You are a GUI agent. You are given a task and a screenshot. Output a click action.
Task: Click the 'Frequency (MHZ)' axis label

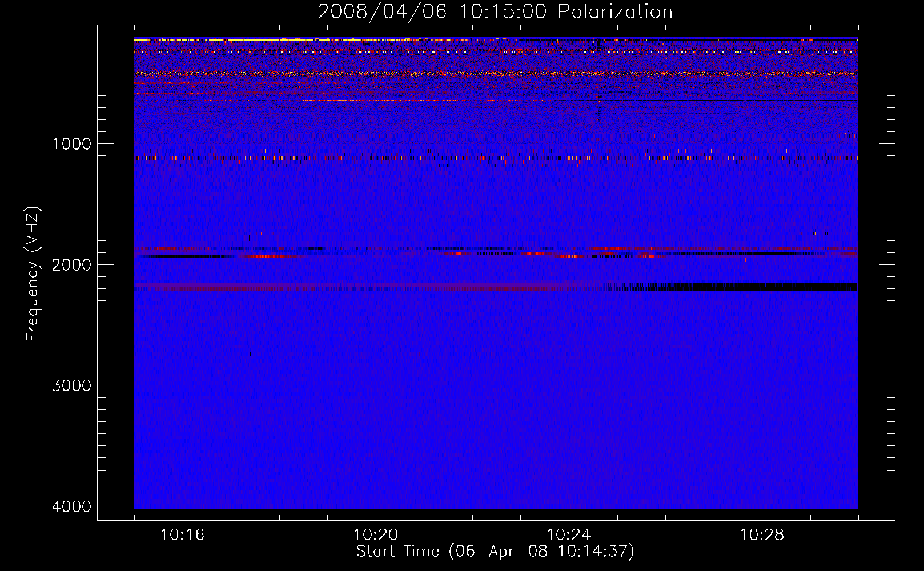pyautogui.click(x=33, y=274)
